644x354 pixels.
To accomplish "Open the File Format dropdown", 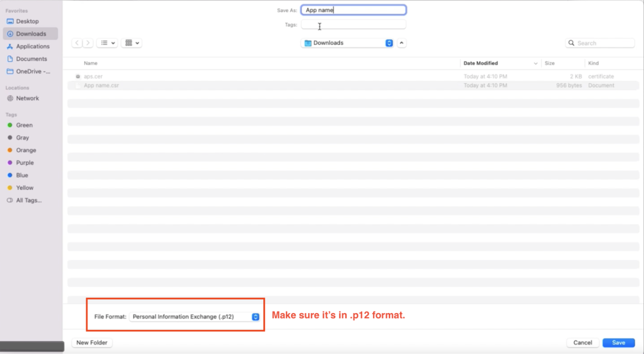I will click(x=195, y=317).
